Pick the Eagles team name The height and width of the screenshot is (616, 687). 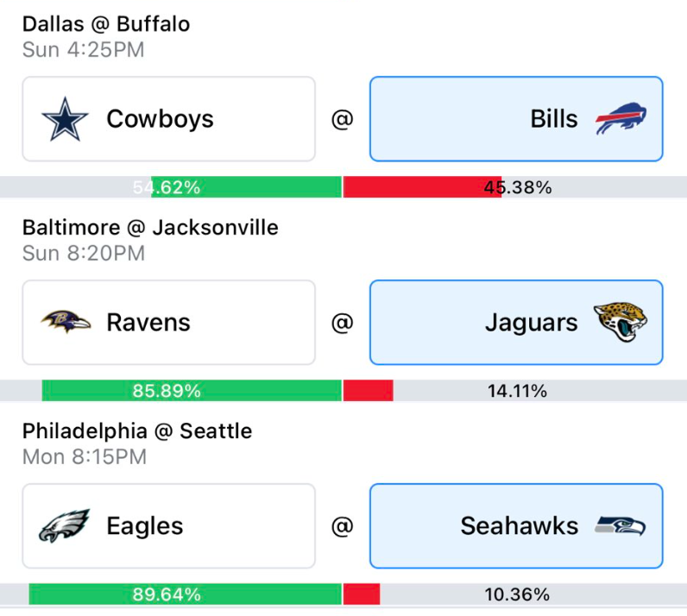(145, 525)
